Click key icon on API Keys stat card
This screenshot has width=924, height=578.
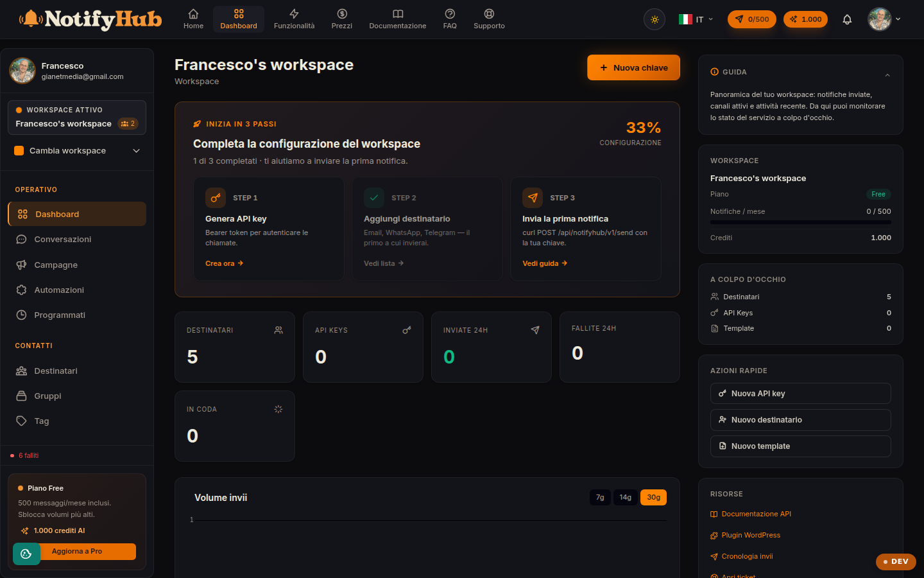407,330
